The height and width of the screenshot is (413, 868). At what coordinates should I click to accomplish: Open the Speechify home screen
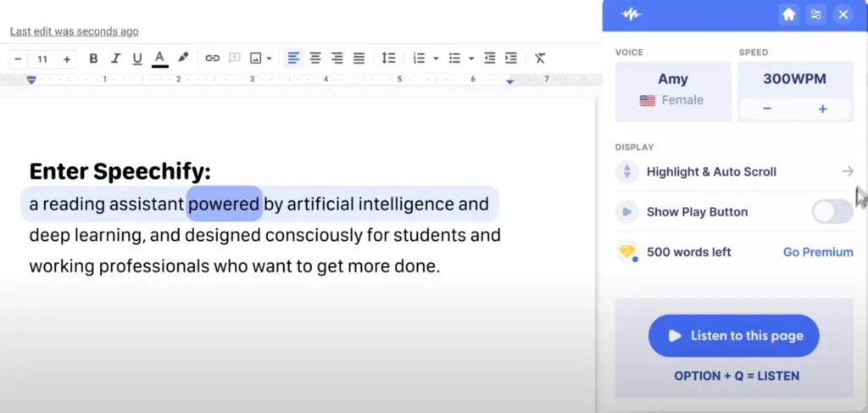click(x=788, y=14)
